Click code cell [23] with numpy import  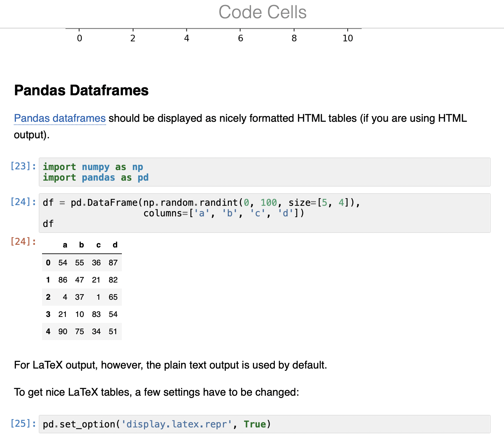pos(132,172)
